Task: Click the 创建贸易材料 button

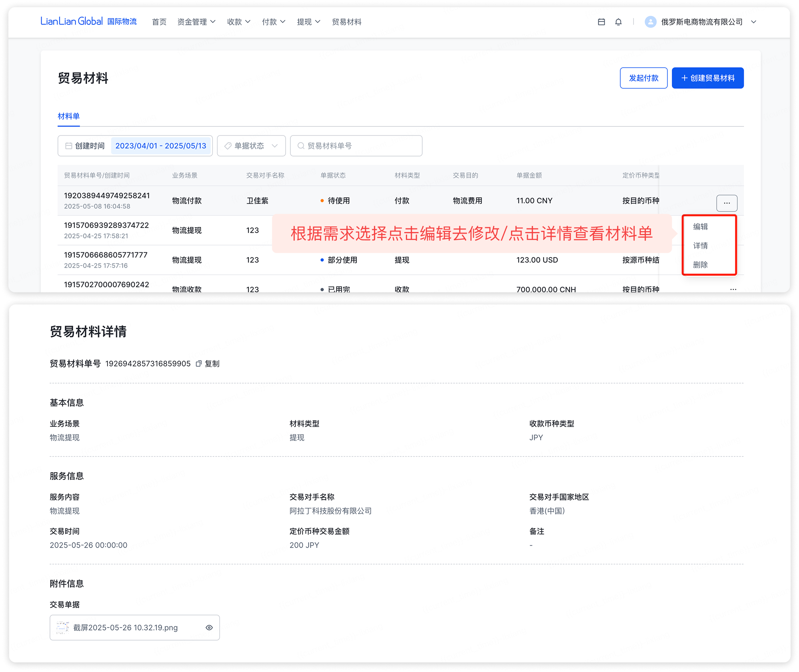Action: tap(707, 78)
